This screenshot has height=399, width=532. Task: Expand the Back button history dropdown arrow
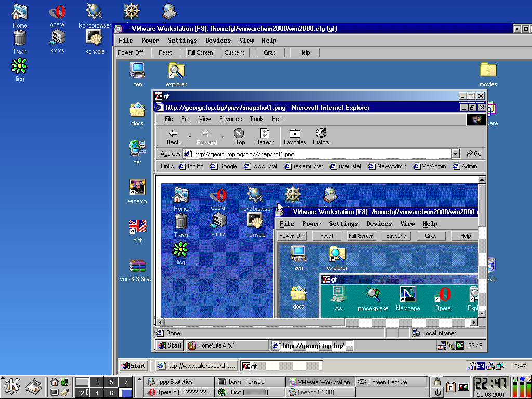[x=190, y=137]
